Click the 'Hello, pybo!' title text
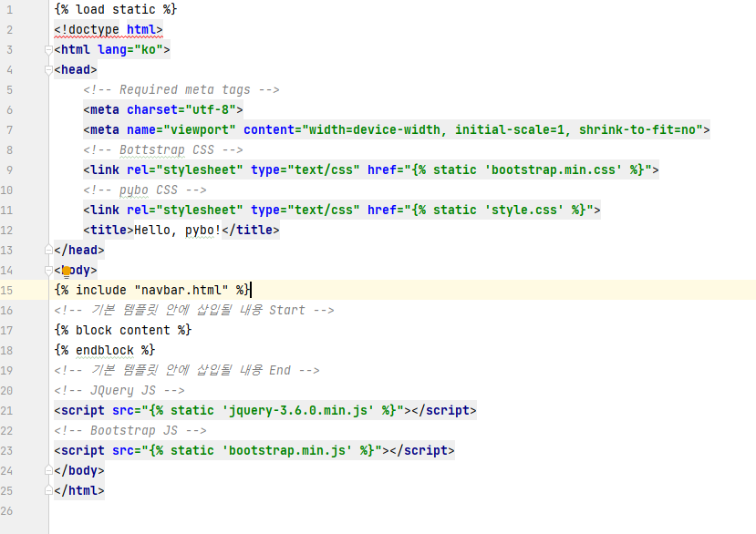 [x=178, y=231]
